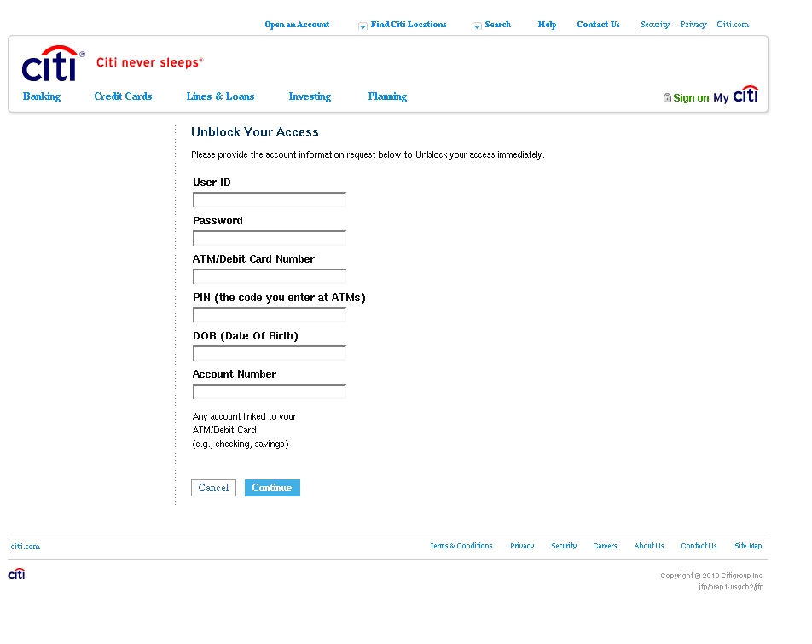Image resolution: width=812 pixels, height=644 pixels.
Task: Click the Copyright 2010 Citigroup Inc. text
Action: coord(712,576)
